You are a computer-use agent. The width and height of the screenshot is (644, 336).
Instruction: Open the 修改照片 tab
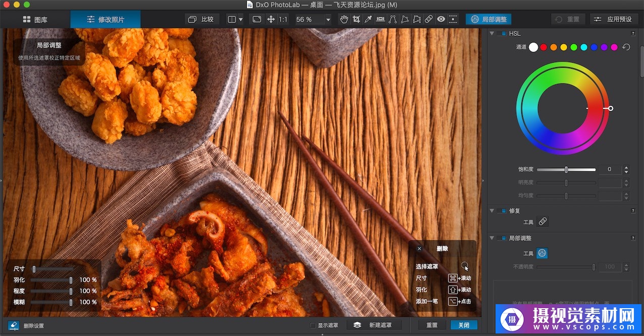(x=105, y=20)
